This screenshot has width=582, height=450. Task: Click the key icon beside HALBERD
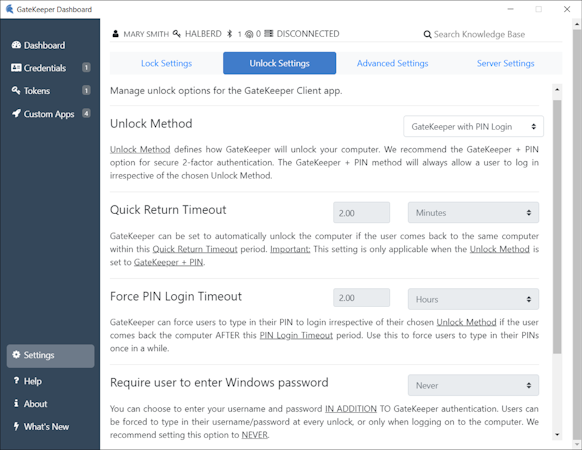[177, 34]
